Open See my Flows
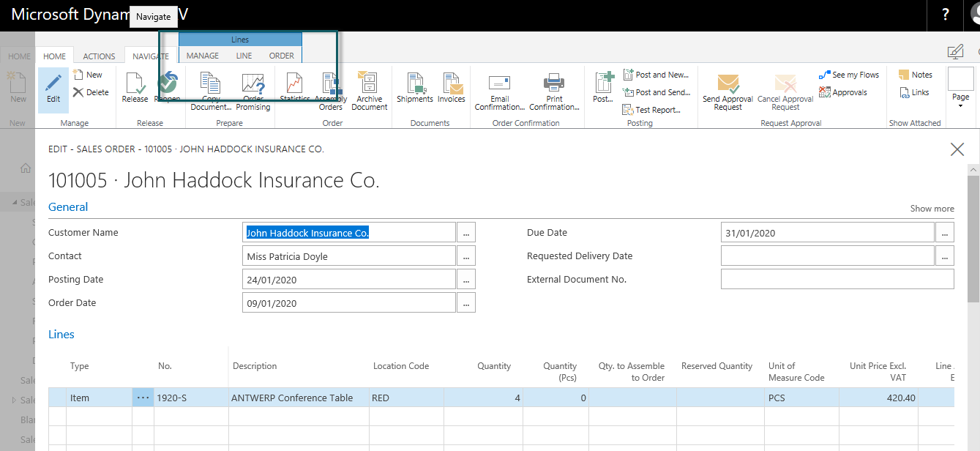Image resolution: width=980 pixels, height=451 pixels. pos(849,74)
